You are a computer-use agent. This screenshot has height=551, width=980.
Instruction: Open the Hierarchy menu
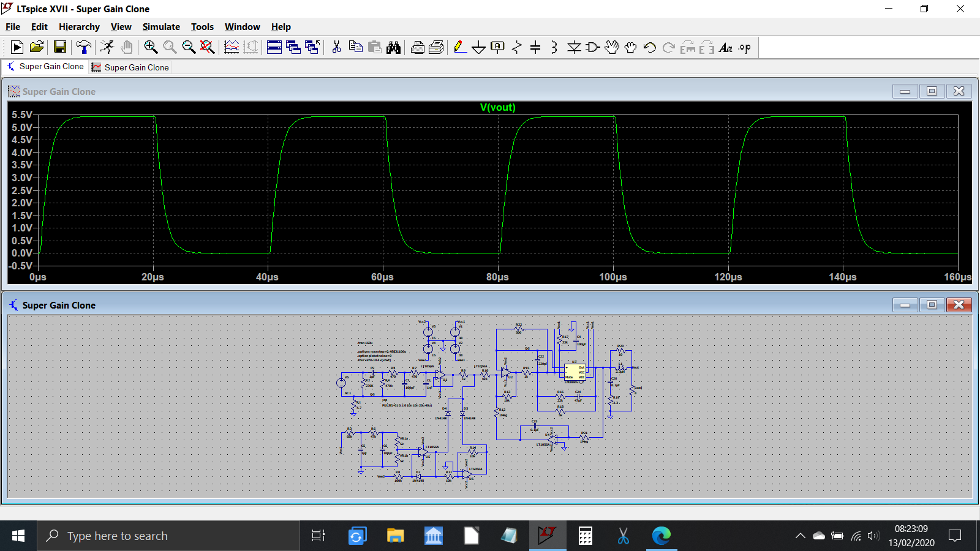(79, 27)
